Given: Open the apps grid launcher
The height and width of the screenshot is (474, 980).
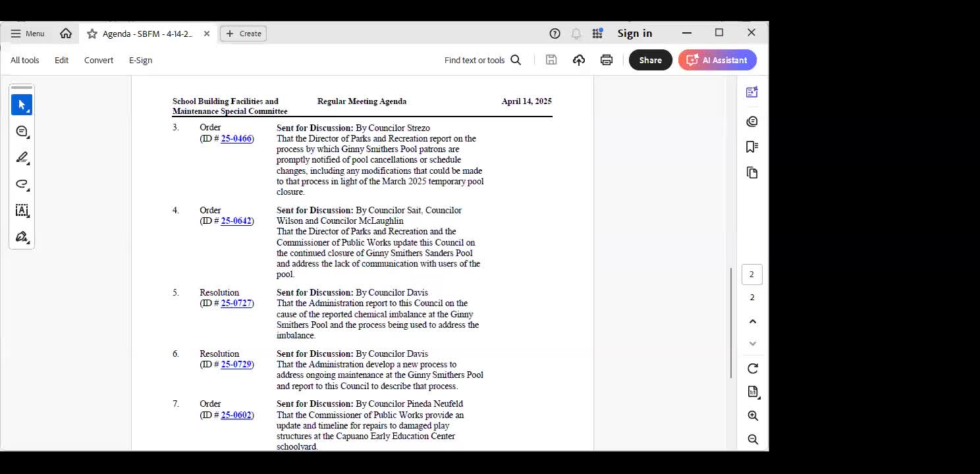Looking at the screenshot, I should click(x=597, y=34).
